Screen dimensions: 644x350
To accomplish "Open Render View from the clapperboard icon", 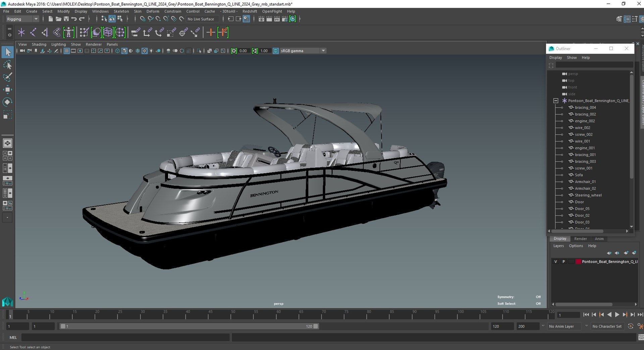I will tap(262, 19).
